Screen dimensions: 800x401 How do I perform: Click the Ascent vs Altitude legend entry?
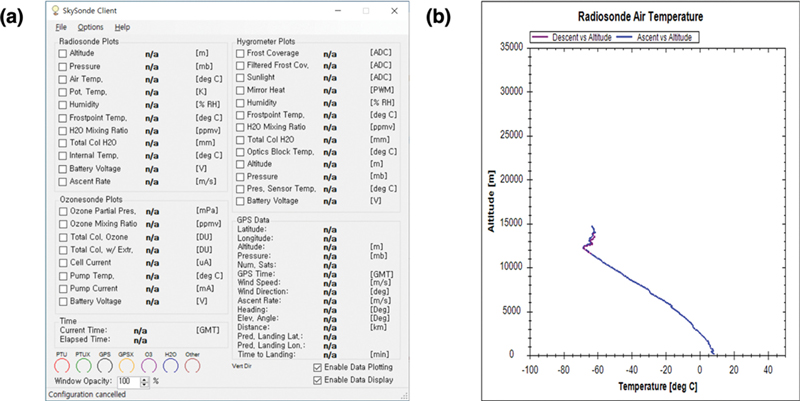660,37
